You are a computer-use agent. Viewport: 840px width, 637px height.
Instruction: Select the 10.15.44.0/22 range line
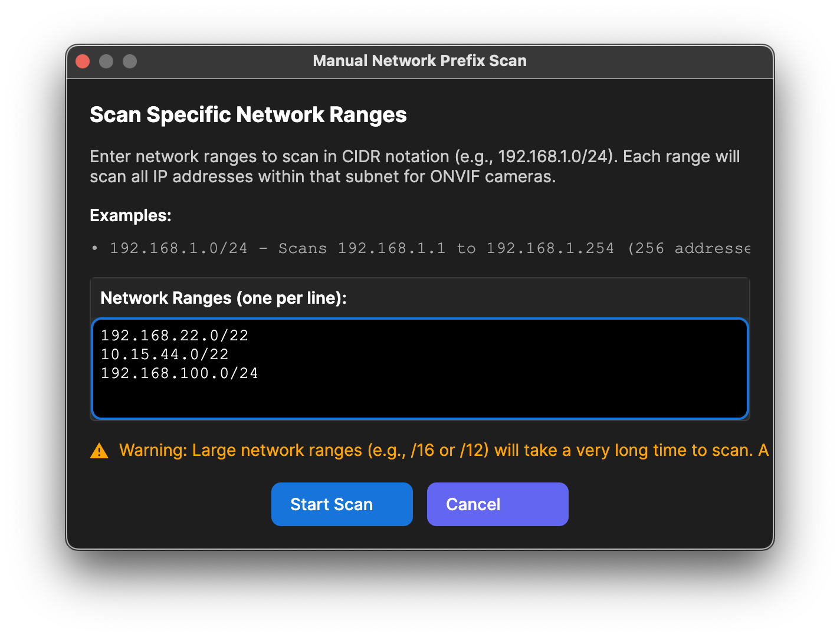[x=165, y=354]
